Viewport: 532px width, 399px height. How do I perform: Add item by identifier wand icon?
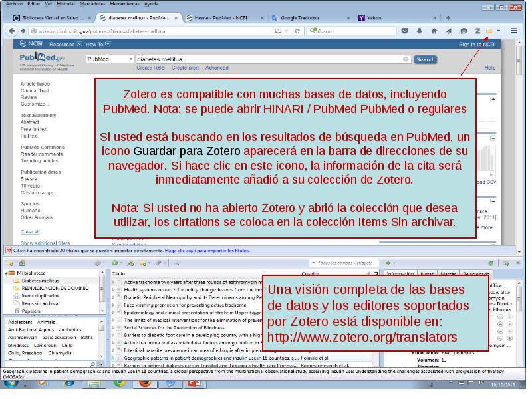point(130,263)
